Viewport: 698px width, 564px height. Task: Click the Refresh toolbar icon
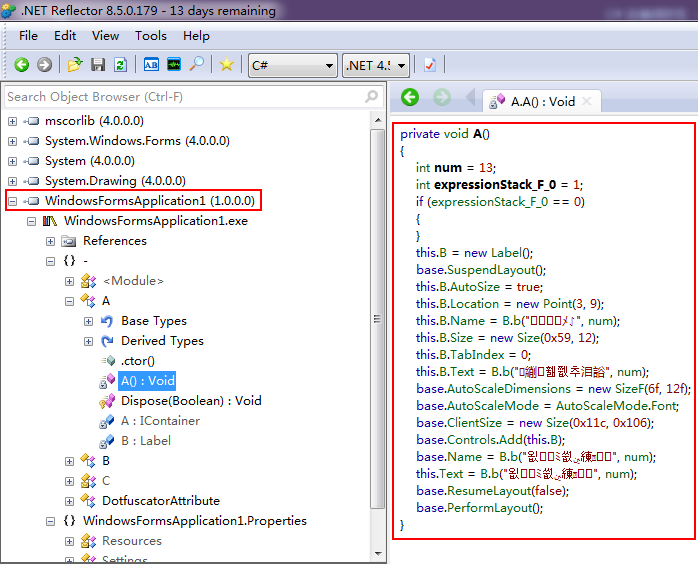coord(120,65)
